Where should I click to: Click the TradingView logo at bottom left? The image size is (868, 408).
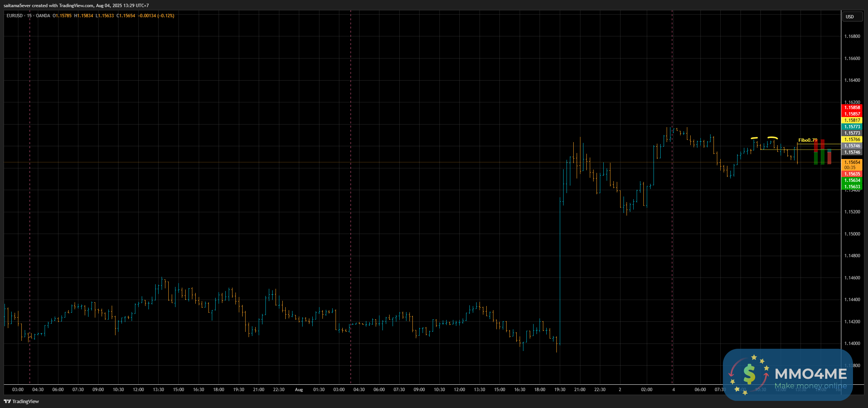tap(21, 401)
